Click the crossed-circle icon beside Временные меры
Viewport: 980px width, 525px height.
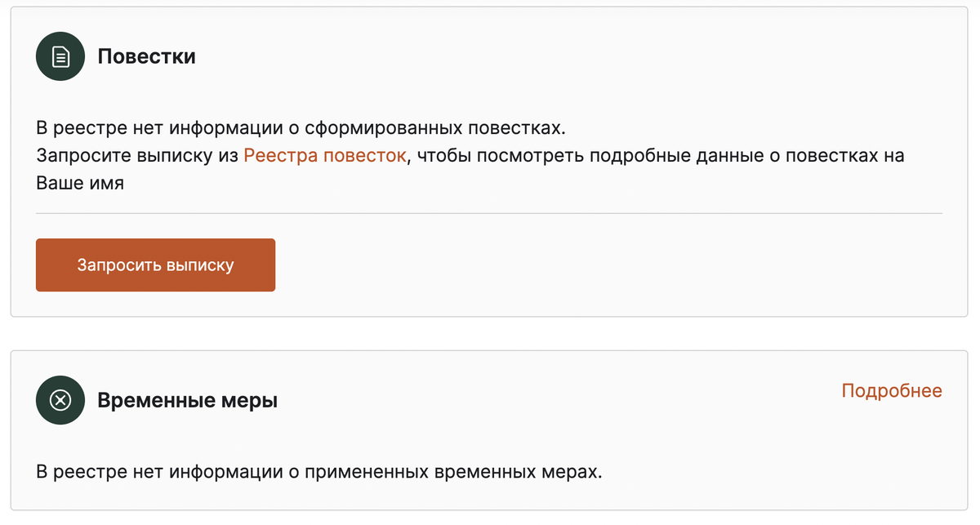[60, 400]
